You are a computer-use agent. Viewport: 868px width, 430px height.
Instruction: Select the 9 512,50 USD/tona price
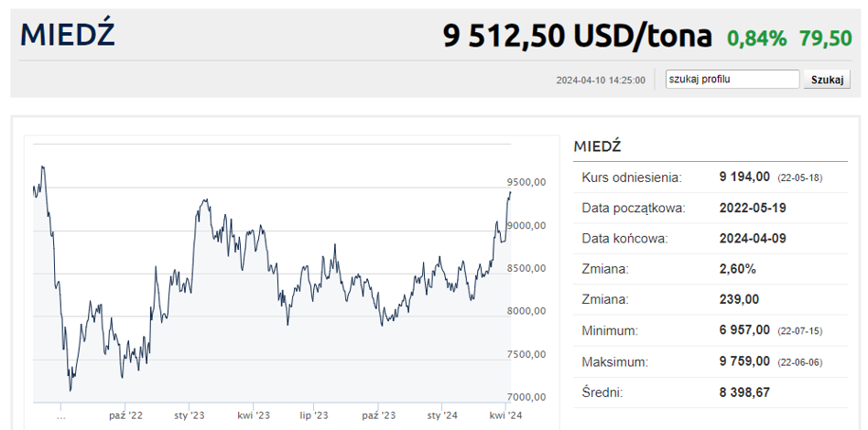click(577, 36)
